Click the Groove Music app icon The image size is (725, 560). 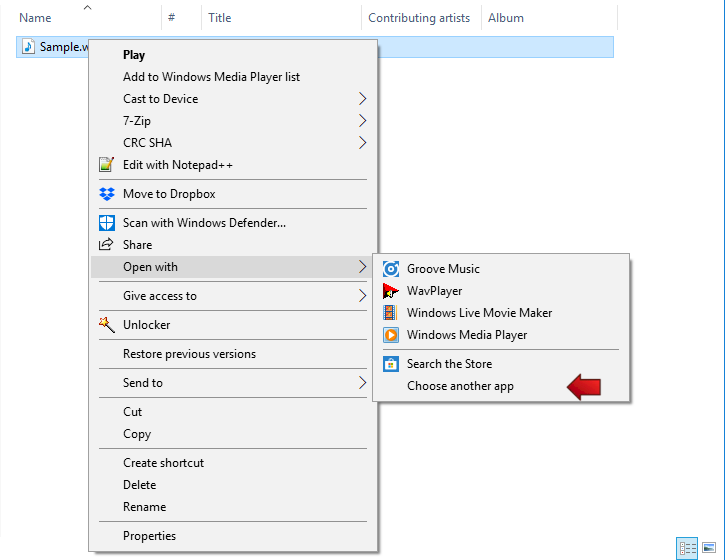391,269
